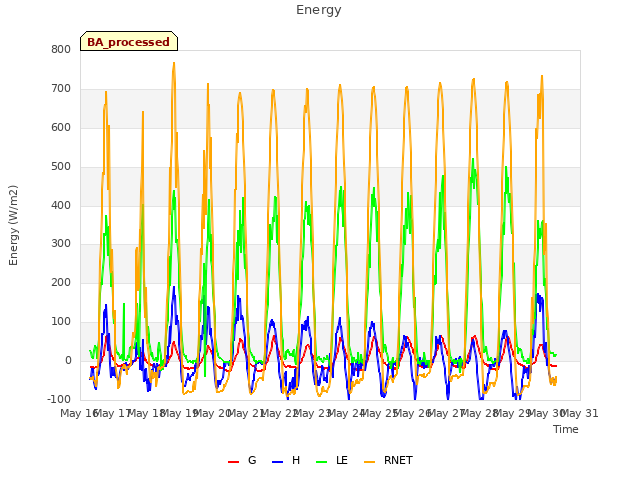The image size is (640, 480).
Task: Select the G legend label
Action: [252, 460]
